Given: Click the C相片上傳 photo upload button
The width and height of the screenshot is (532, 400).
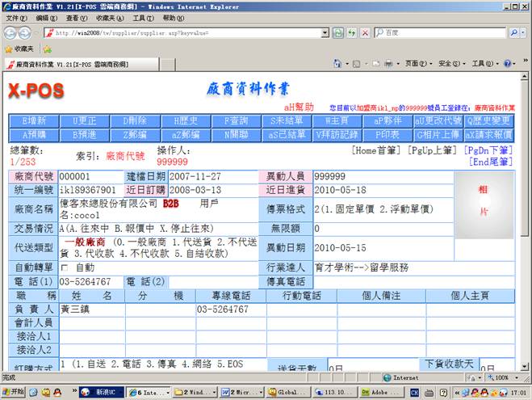Looking at the screenshot, I should click(438, 134).
